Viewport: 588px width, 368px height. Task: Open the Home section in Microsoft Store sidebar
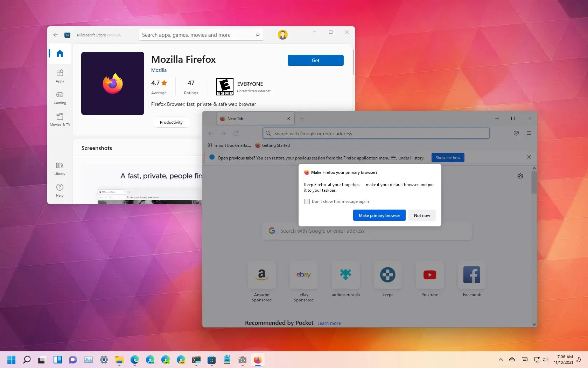[60, 53]
